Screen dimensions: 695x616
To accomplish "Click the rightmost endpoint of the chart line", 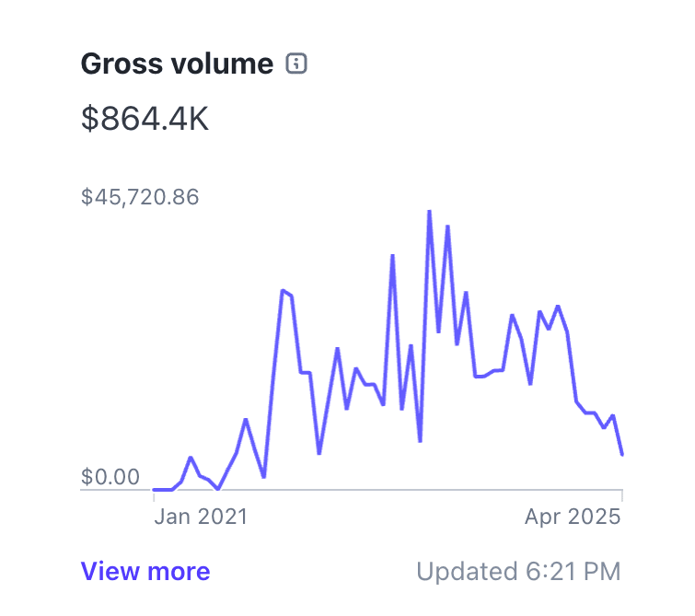I will [622, 454].
